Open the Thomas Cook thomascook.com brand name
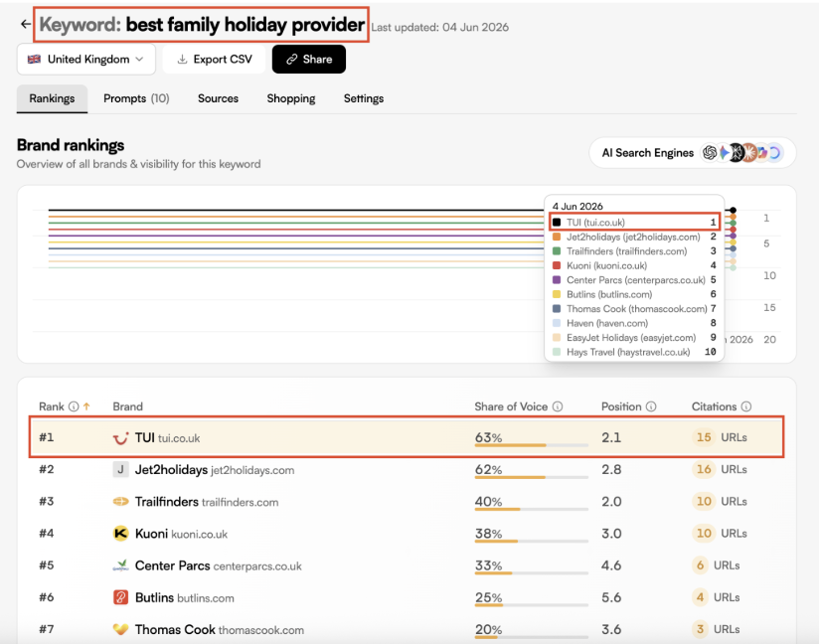Image resolution: width=820 pixels, height=644 pixels. click(219, 629)
